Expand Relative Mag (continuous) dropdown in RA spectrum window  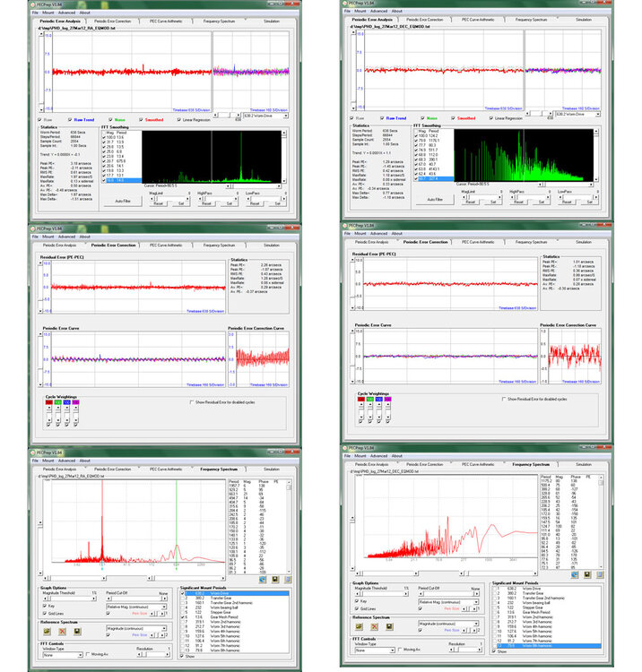[164, 607]
